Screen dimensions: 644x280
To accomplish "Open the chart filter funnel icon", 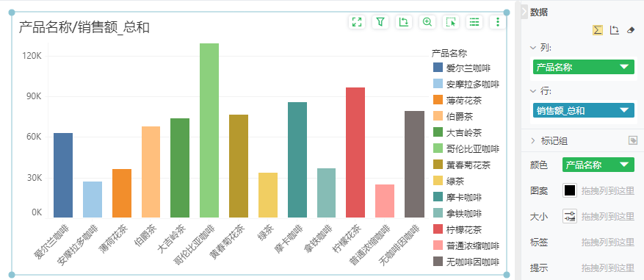I will (380, 22).
